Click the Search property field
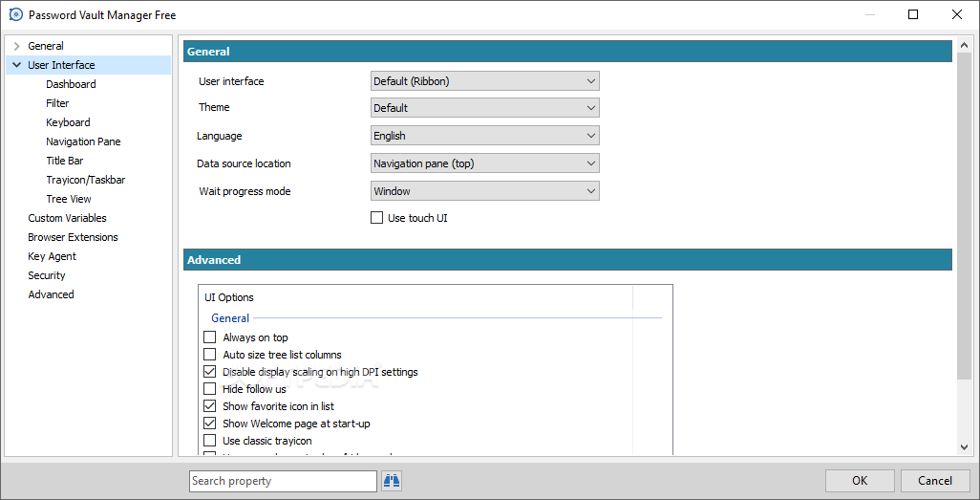Screen dimensions: 980x500 click(283, 481)
